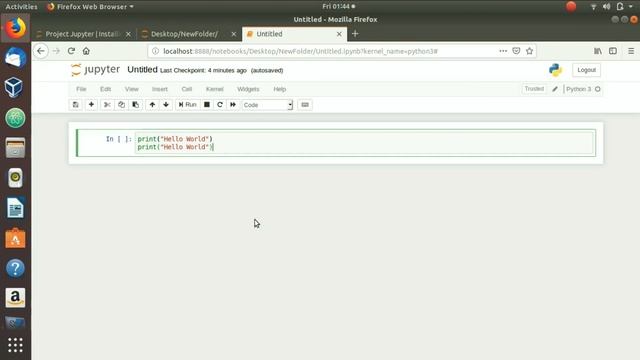This screenshot has width=640, height=360.
Task: Open LibreOffice Writer from dock
Action: [x=15, y=208]
